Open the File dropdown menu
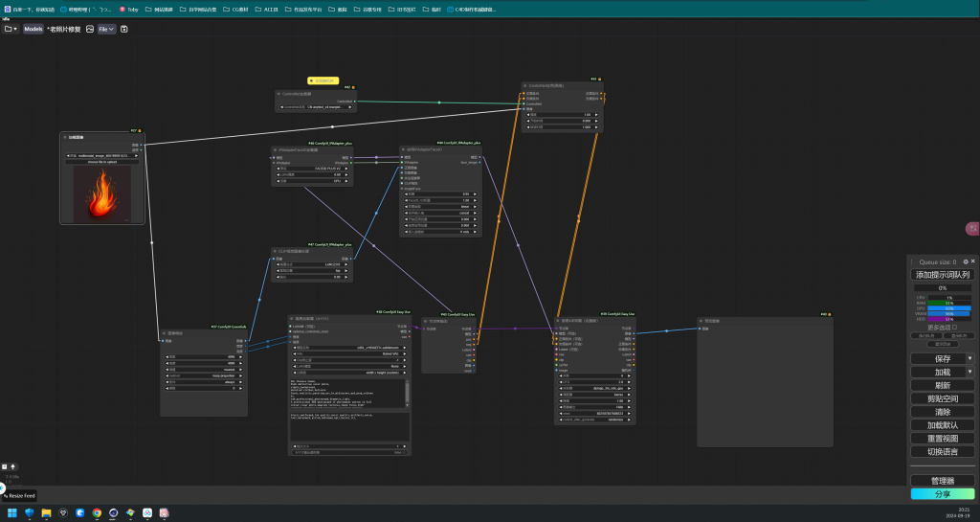Screen dimensions: 980x522 [106, 29]
